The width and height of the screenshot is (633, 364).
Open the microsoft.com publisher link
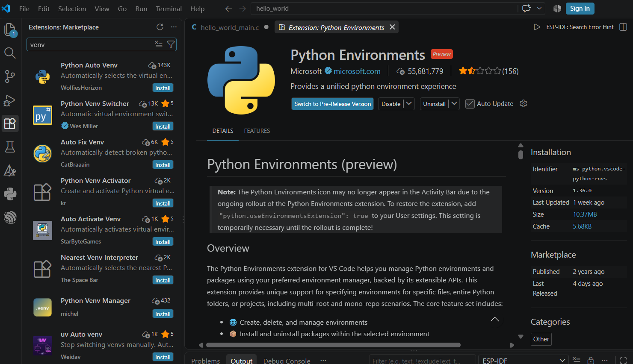coord(357,71)
